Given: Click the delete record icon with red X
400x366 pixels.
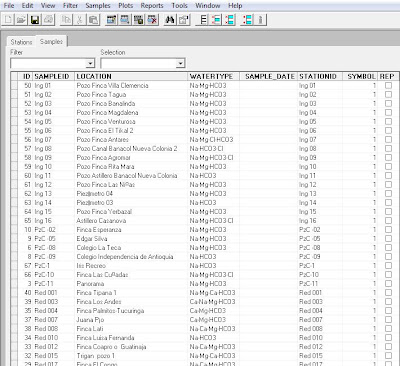Looking at the screenshot, I should coord(152,20).
